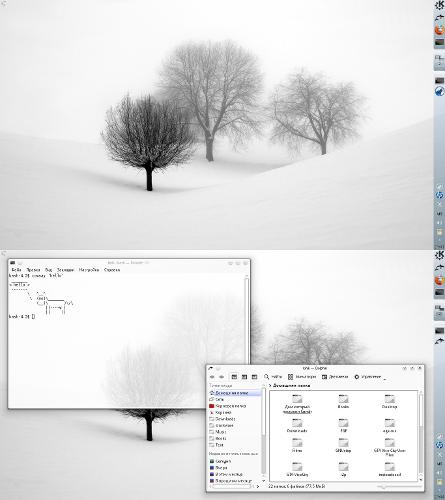Click at the Konsole shell prompt cursor
Screen dimensions: 445x500
[x=33, y=316]
